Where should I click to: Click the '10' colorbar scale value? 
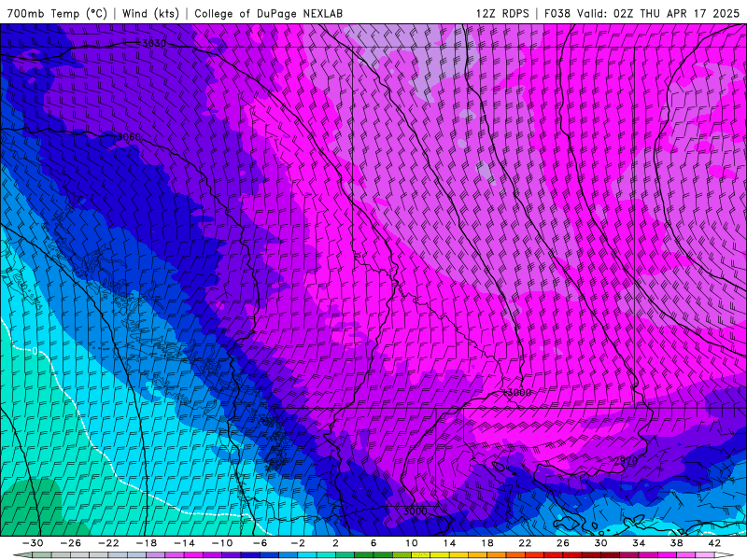[412, 543]
